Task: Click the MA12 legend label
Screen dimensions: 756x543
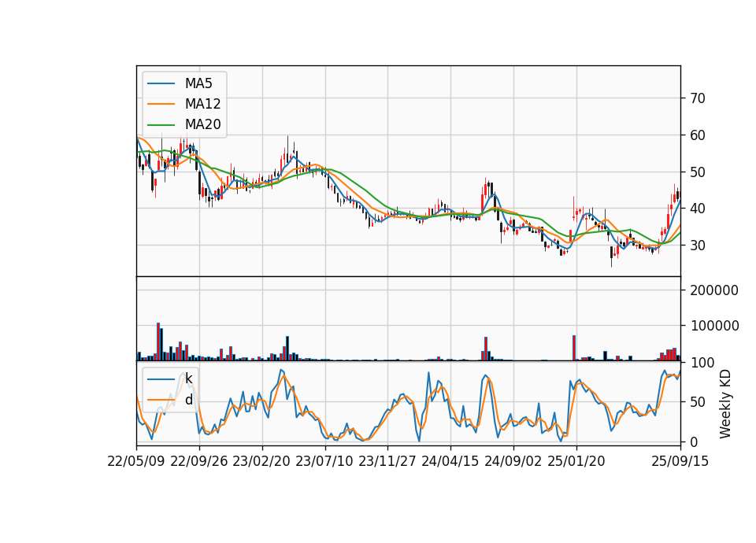Action: tap(202, 104)
